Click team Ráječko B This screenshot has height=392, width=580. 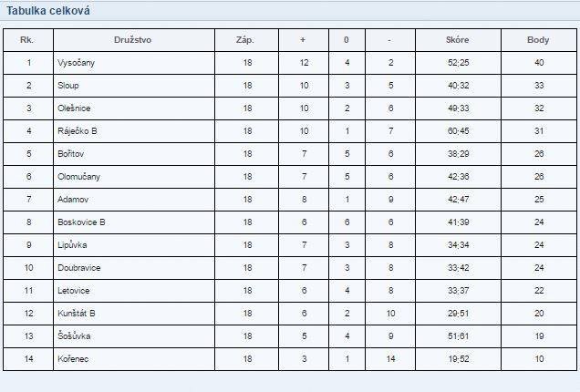click(78, 131)
